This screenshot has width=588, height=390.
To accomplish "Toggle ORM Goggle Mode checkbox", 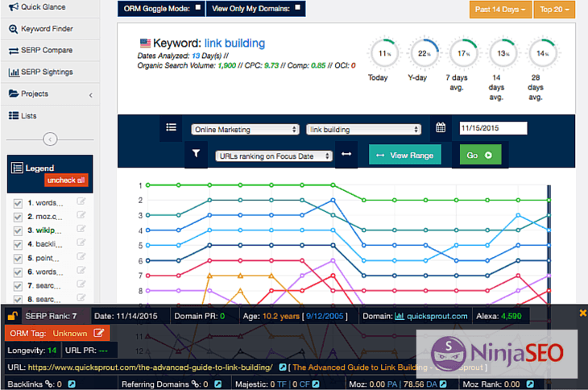I will (x=198, y=7).
